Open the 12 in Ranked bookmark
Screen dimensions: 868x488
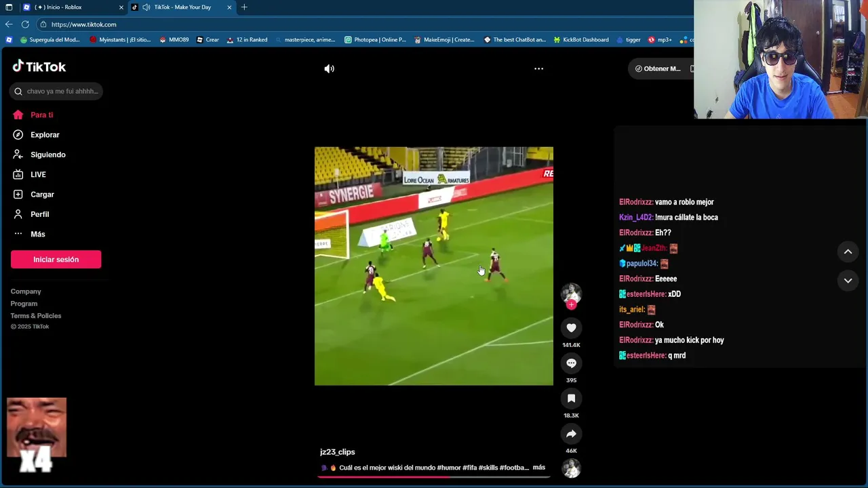(x=247, y=40)
